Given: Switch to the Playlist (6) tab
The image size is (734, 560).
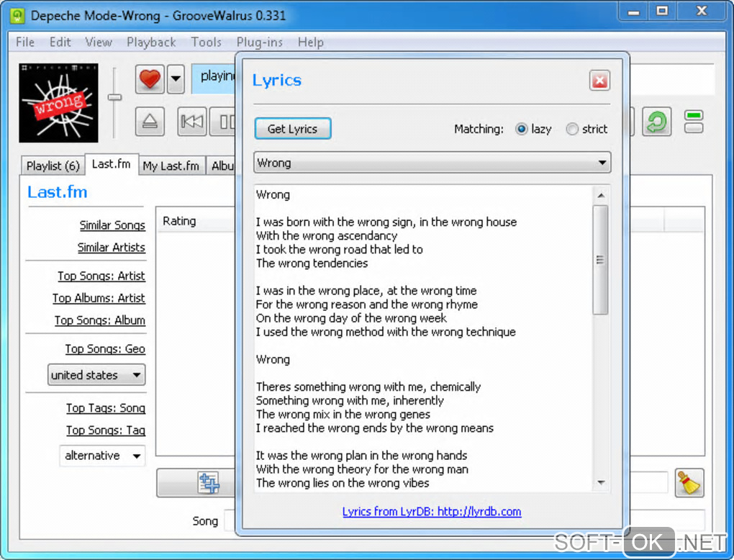Looking at the screenshot, I should pyautogui.click(x=53, y=166).
